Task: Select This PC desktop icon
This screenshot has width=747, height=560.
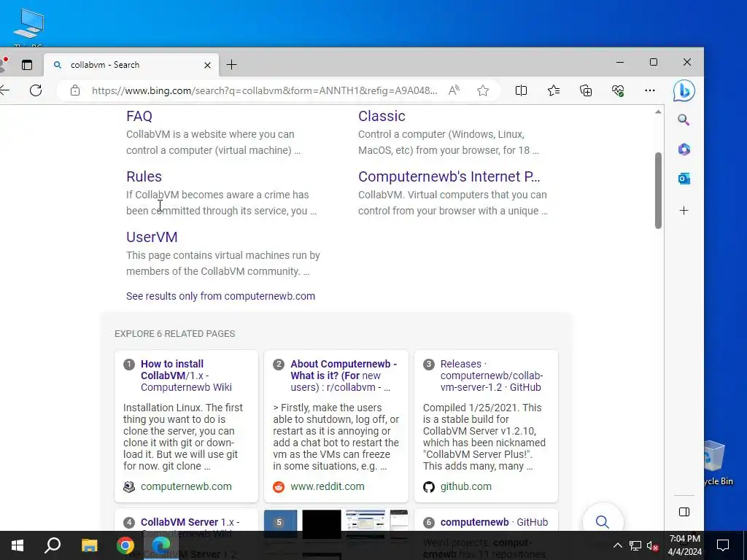Action: coord(28,28)
